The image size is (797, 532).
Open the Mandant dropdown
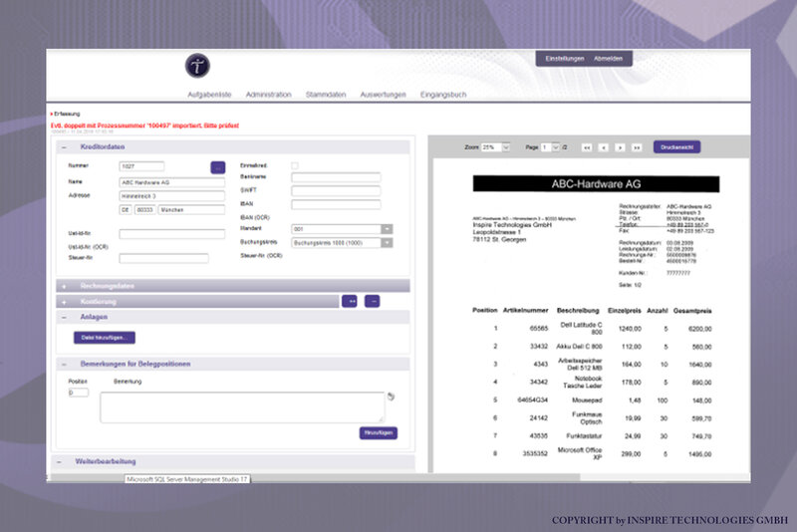[387, 229]
